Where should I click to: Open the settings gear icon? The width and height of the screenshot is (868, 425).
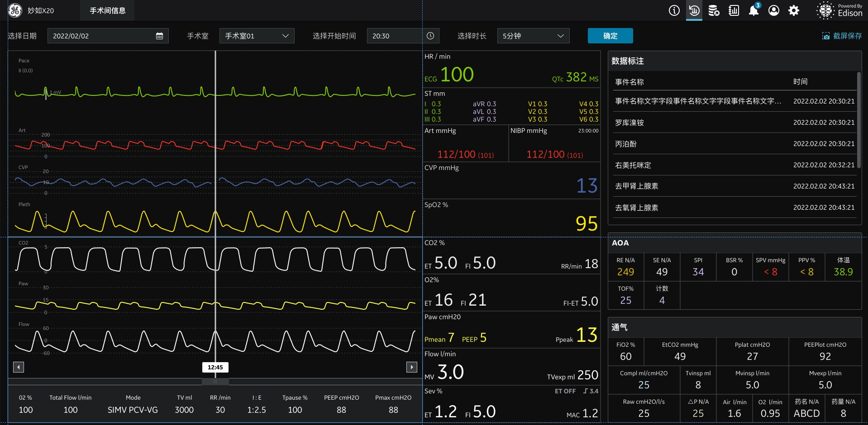[794, 10]
